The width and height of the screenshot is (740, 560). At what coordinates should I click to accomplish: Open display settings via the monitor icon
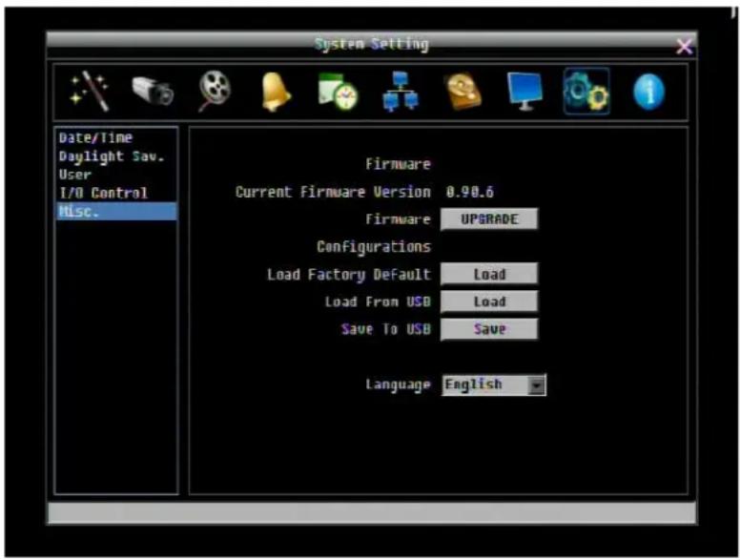click(524, 92)
